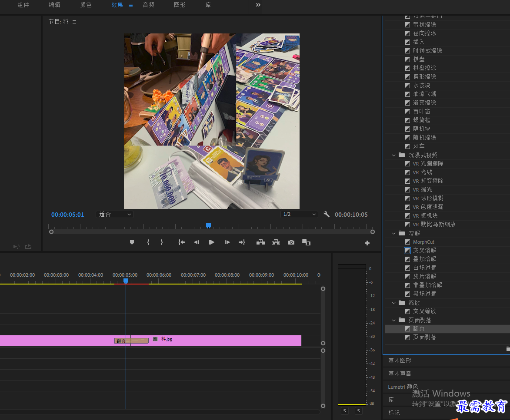This screenshot has width=510, height=420.
Task: Select the MorphCut transition
Action: pos(423,242)
